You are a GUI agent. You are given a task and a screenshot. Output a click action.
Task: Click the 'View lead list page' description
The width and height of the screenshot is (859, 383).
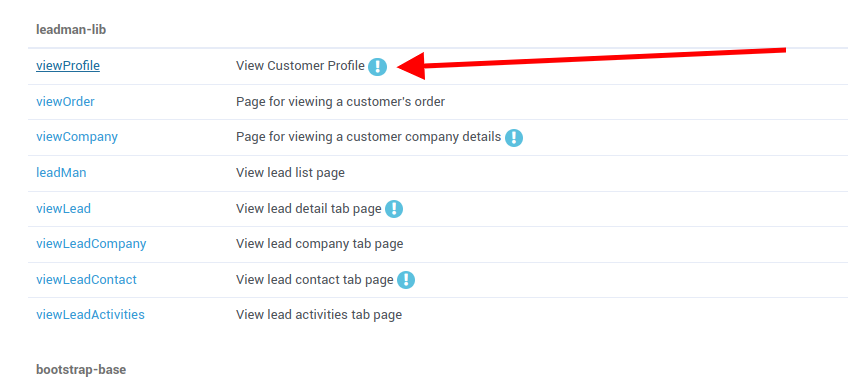click(x=290, y=173)
